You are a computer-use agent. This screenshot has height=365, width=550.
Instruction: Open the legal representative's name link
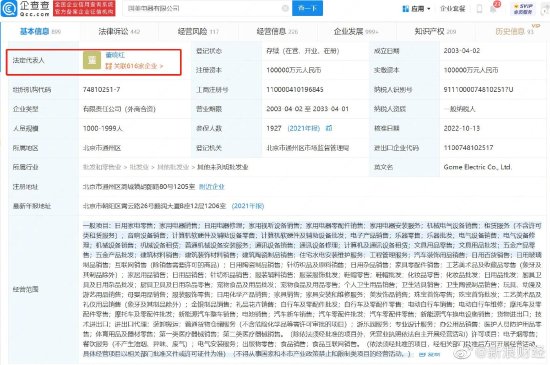115,55
